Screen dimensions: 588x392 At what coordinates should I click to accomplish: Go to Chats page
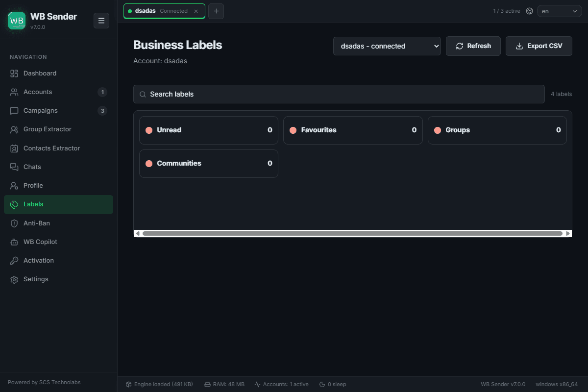point(58,167)
